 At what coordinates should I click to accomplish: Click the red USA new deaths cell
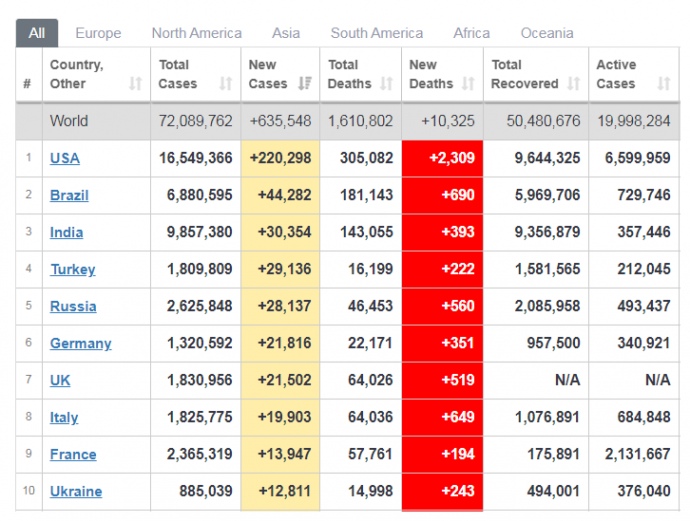[442, 158]
